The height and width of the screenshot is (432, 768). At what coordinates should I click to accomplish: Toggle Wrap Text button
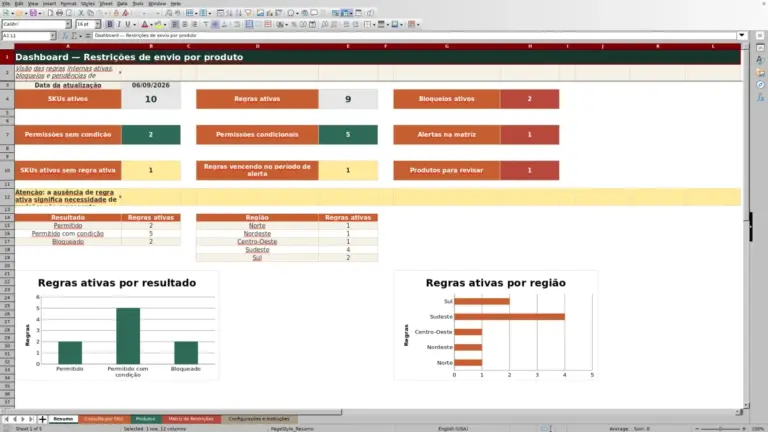[237, 24]
